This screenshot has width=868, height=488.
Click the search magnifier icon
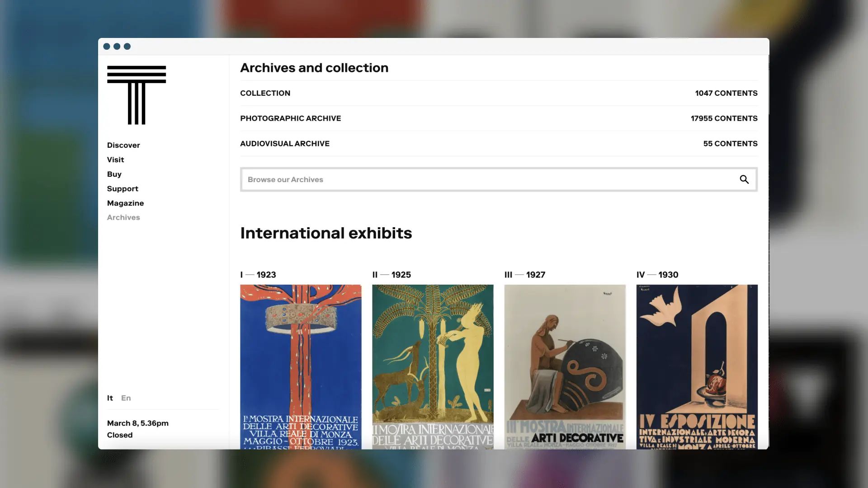click(x=744, y=179)
